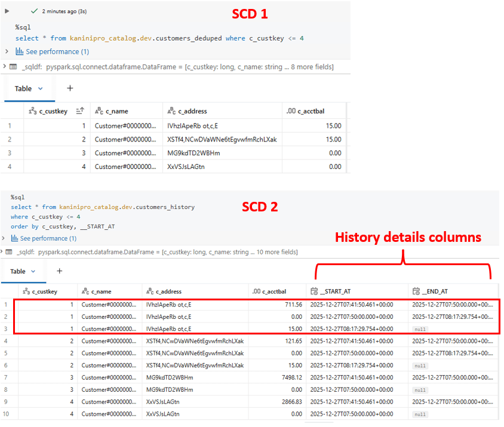Click the calendar icon on the __START_AT column
Screen dimensions: 504x427
(x=314, y=291)
